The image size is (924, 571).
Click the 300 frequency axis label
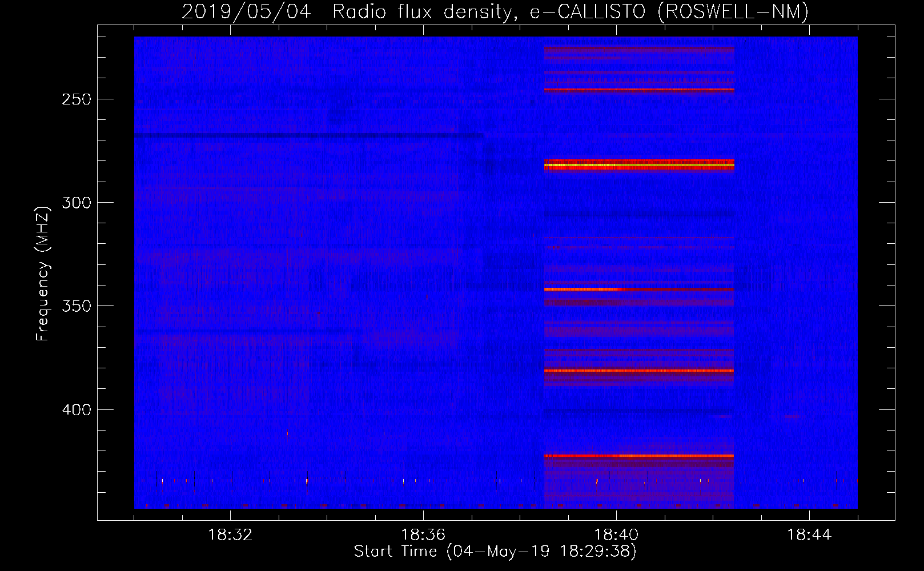tap(77, 203)
